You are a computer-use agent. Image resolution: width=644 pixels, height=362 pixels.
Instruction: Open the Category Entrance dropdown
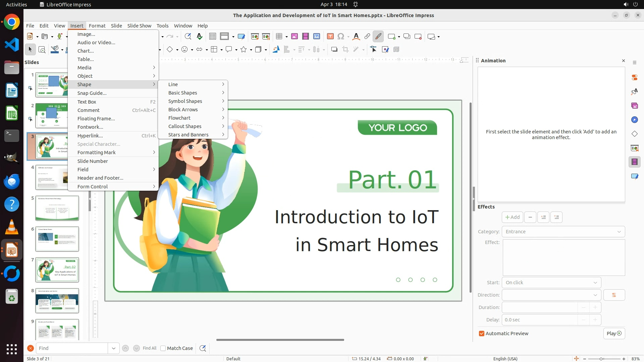coord(563,232)
